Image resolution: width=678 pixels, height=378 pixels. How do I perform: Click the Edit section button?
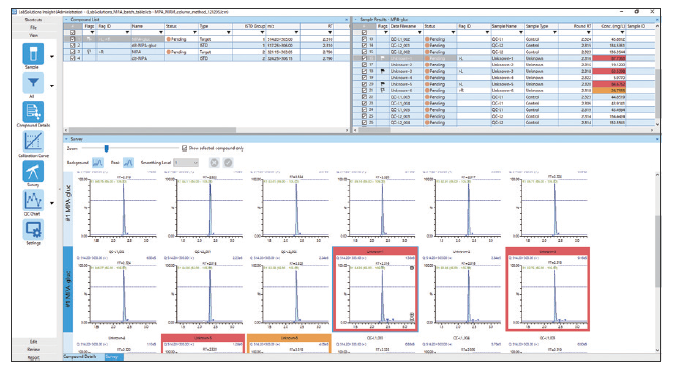pos(33,342)
